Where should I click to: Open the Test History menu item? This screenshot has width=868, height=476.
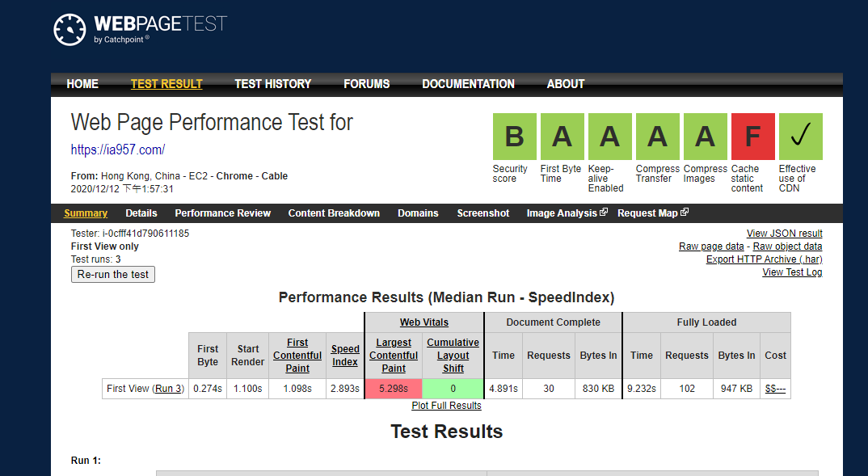272,84
